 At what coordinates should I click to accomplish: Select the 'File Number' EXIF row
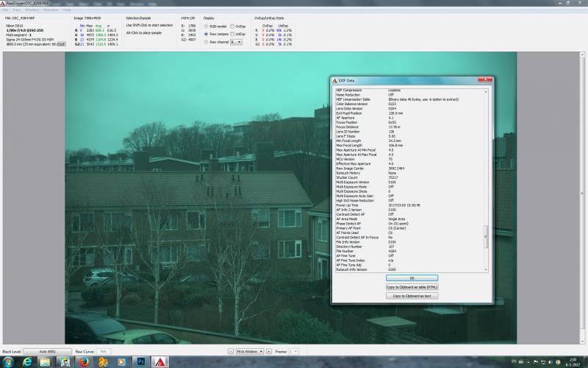409,251
